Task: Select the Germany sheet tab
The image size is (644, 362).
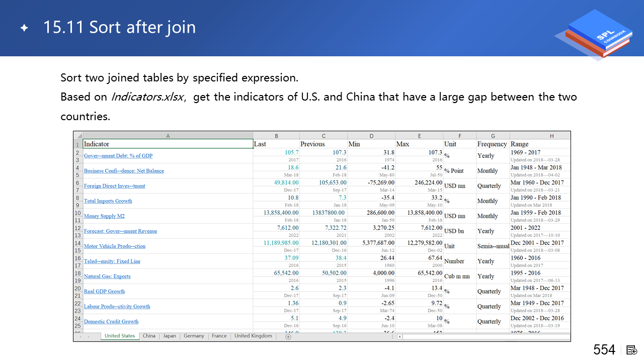Action: click(x=194, y=336)
